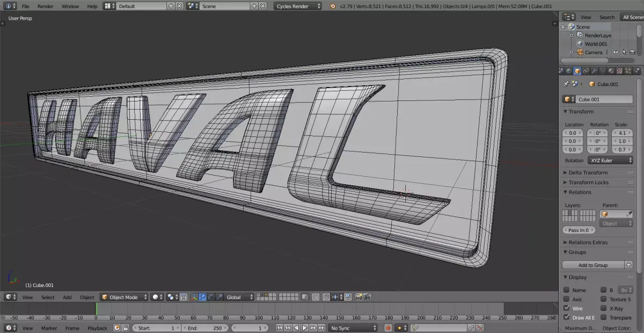
Task: Open the XYZ Euler rotation mode dropdown
Action: tap(610, 160)
